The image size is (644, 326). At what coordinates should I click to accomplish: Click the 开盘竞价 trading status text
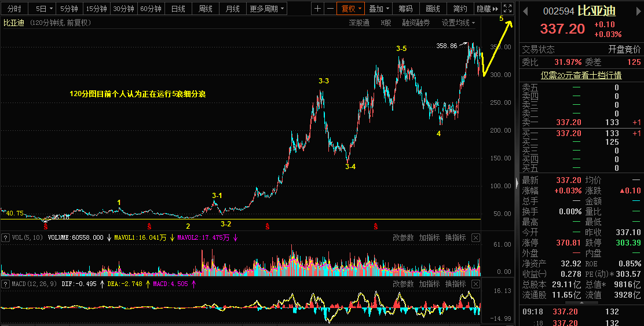coord(624,50)
